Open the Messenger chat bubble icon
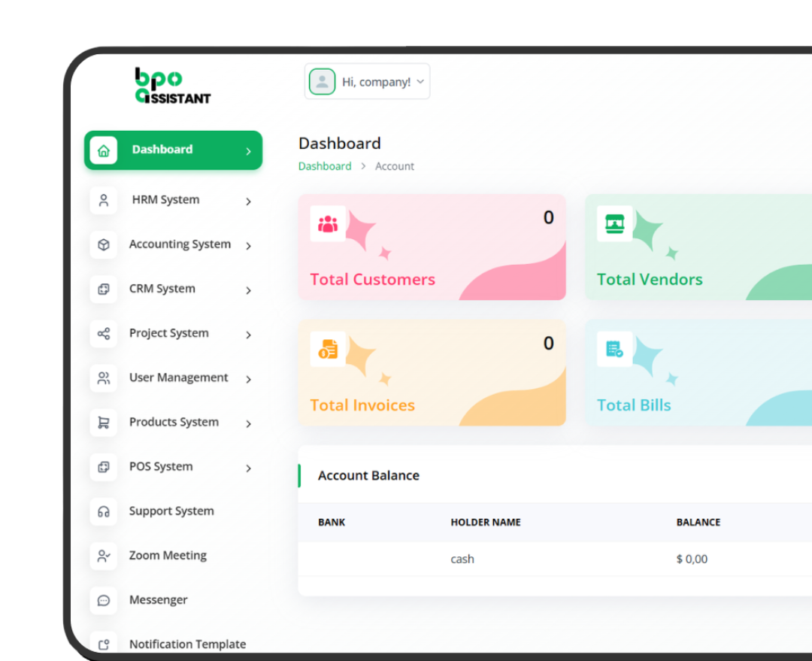Image resolution: width=812 pixels, height=661 pixels. click(x=103, y=600)
